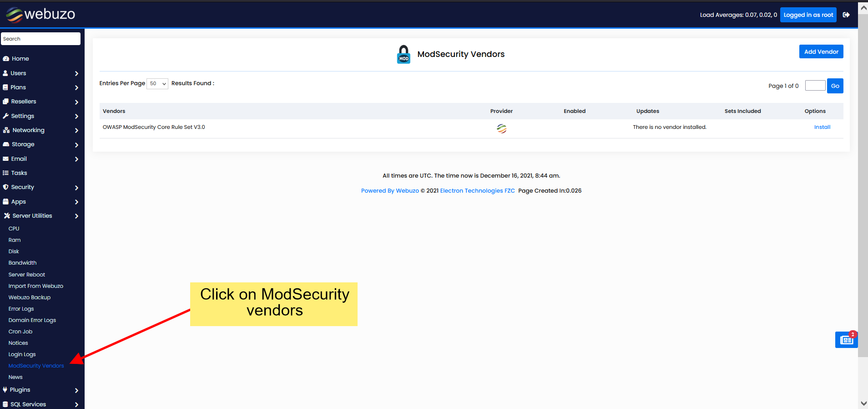Open Login Logs in the sidebar
Screen dimensions: 868x409
tap(22, 354)
